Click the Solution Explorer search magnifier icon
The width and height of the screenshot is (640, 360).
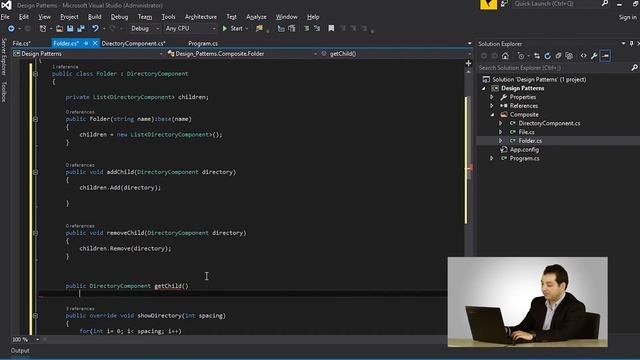click(x=634, y=68)
